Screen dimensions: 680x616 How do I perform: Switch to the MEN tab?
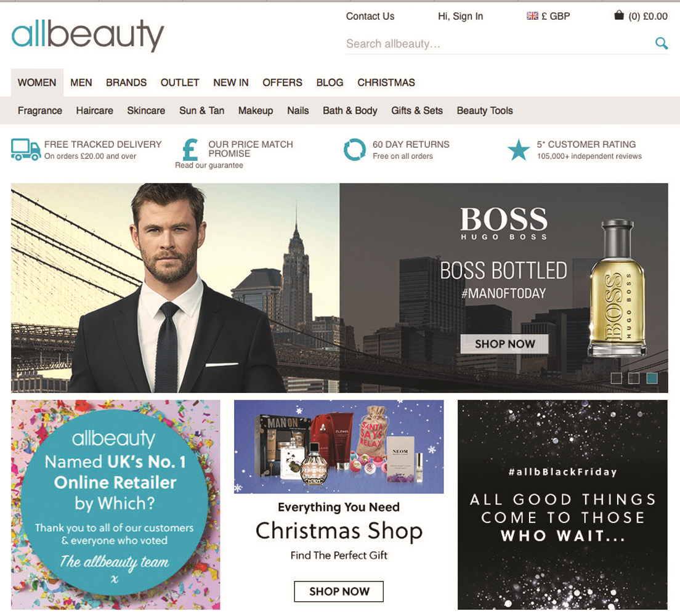click(x=81, y=83)
